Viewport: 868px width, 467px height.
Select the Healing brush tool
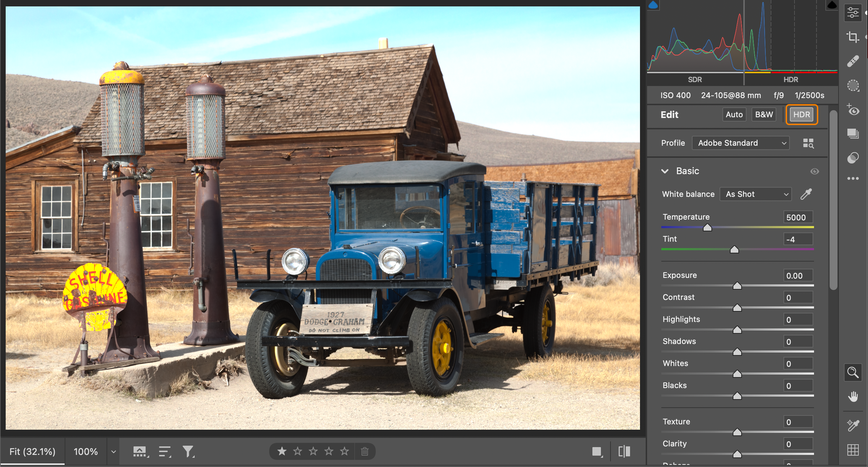(x=853, y=61)
